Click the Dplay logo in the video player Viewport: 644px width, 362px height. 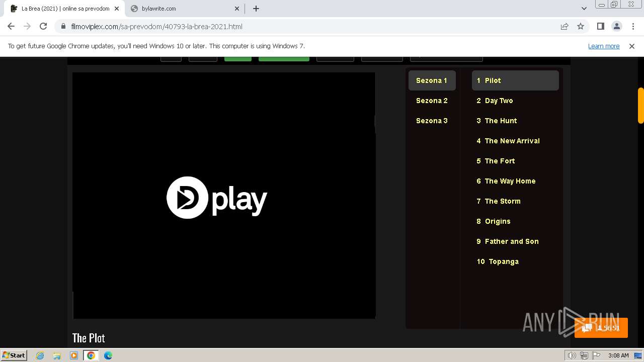217,198
